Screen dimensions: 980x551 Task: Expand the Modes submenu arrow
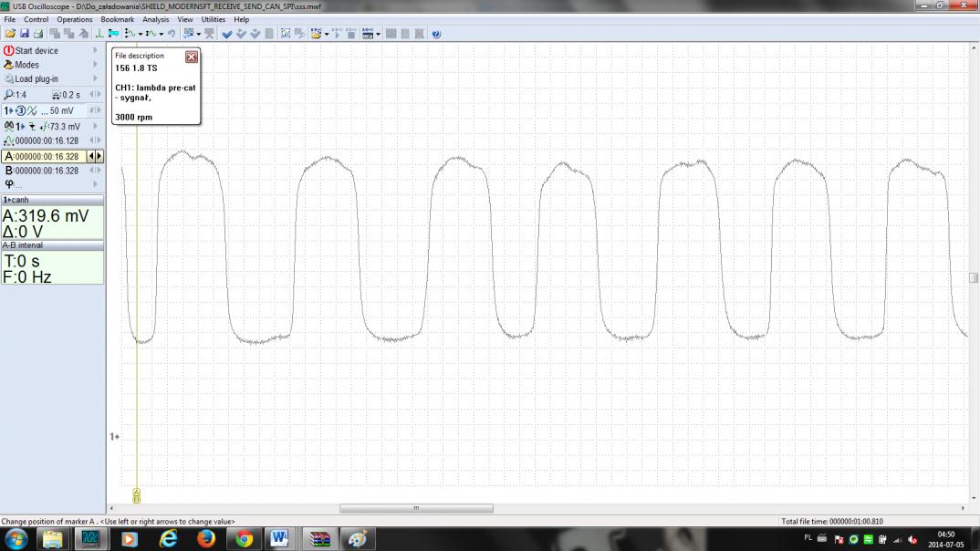click(x=95, y=65)
